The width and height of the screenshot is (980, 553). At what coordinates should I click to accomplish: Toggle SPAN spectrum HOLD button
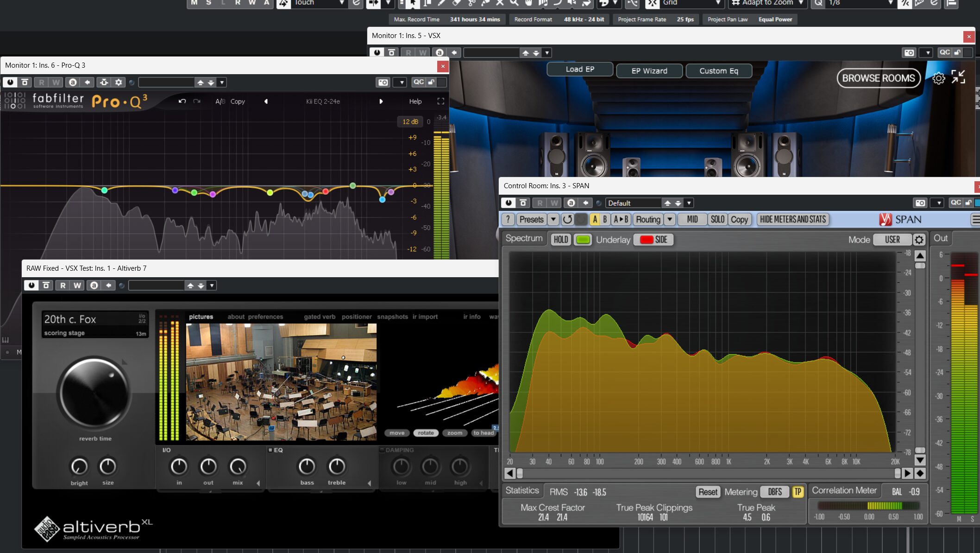(560, 240)
